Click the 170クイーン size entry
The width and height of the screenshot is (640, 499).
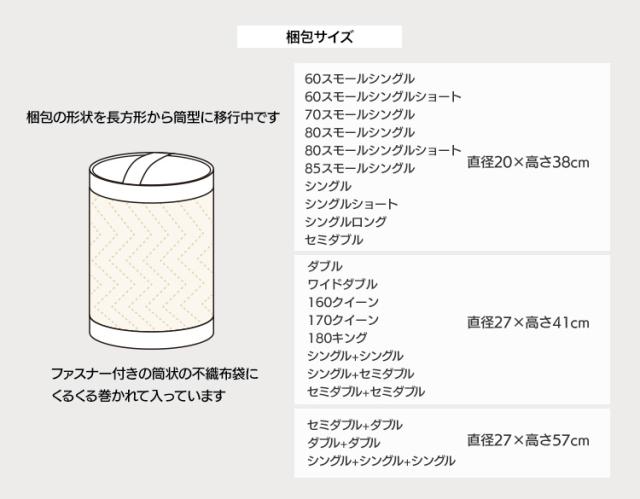343,321
